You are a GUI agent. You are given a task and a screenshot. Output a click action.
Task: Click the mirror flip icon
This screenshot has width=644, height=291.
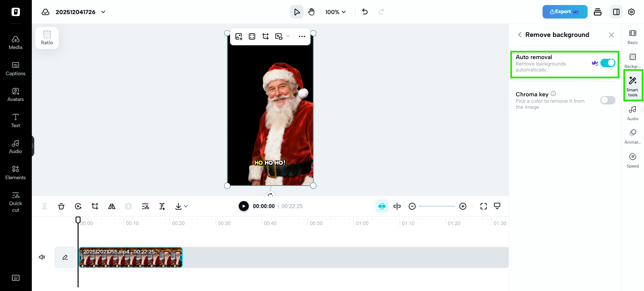(x=112, y=206)
